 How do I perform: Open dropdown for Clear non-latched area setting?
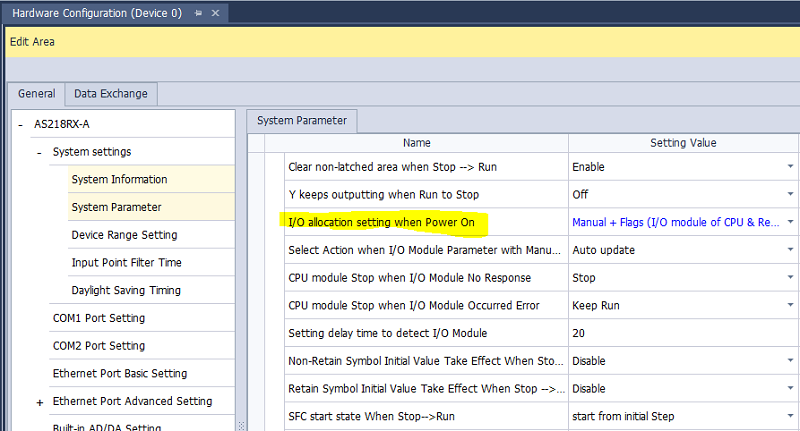tap(789, 167)
